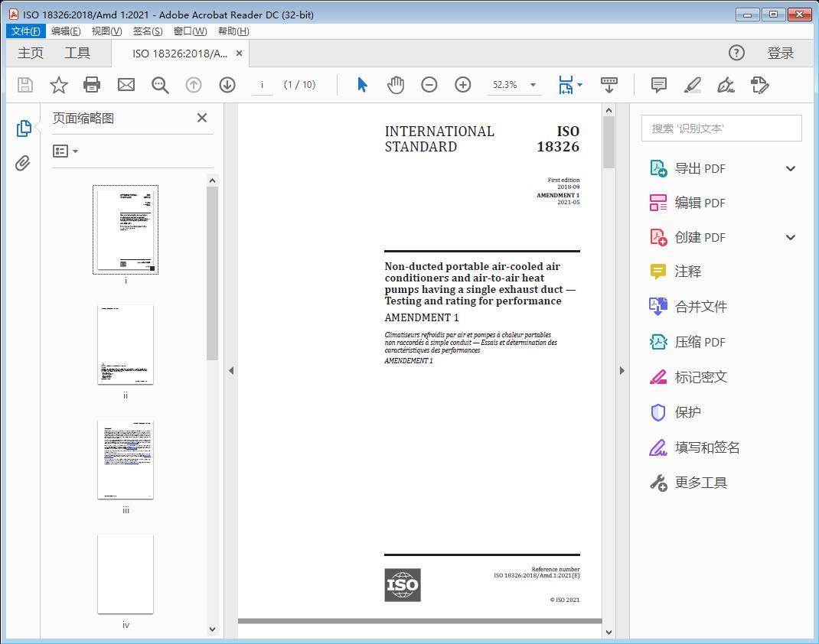Image resolution: width=819 pixels, height=644 pixels.
Task: Collapse the right tools pane arrow
Action: pos(622,371)
